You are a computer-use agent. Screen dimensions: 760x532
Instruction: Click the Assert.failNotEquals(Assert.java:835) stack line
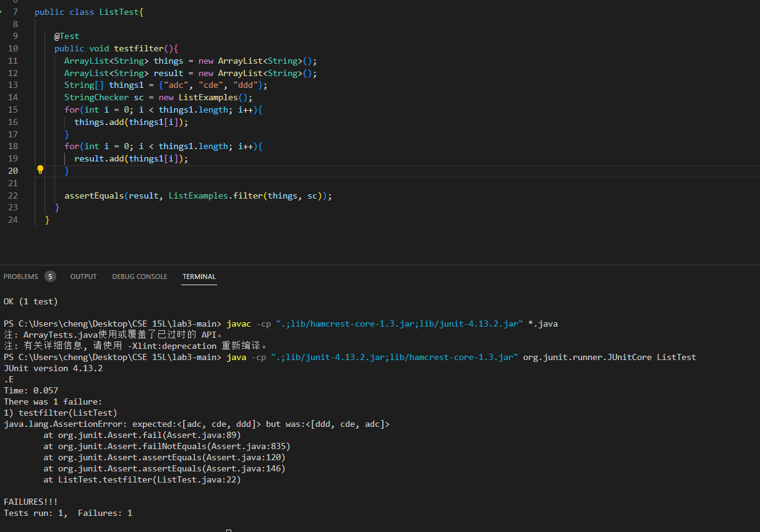167,446
